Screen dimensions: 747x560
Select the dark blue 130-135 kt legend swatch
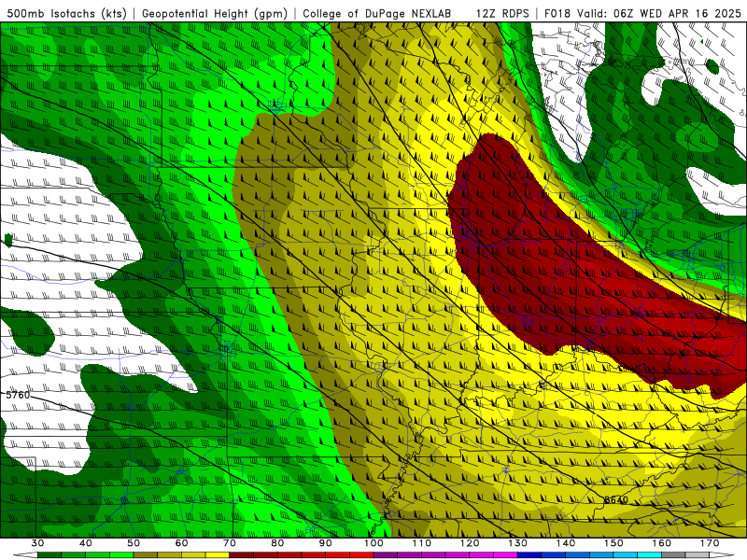529,555
